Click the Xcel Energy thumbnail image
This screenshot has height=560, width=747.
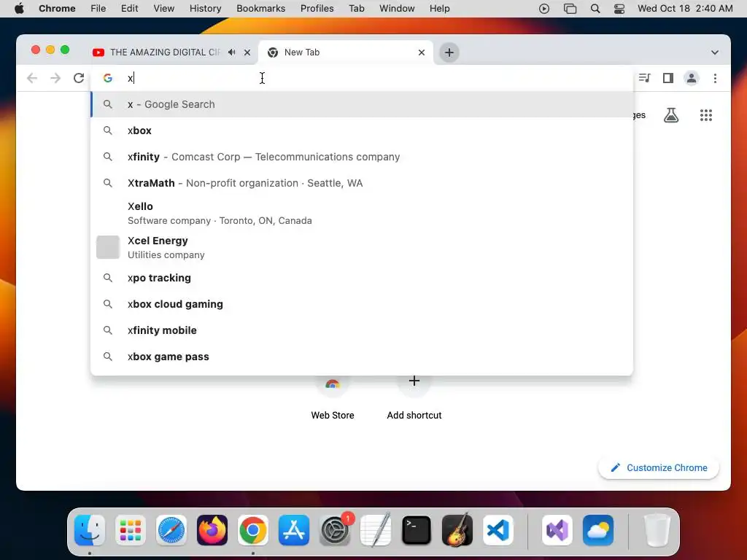[108, 247]
